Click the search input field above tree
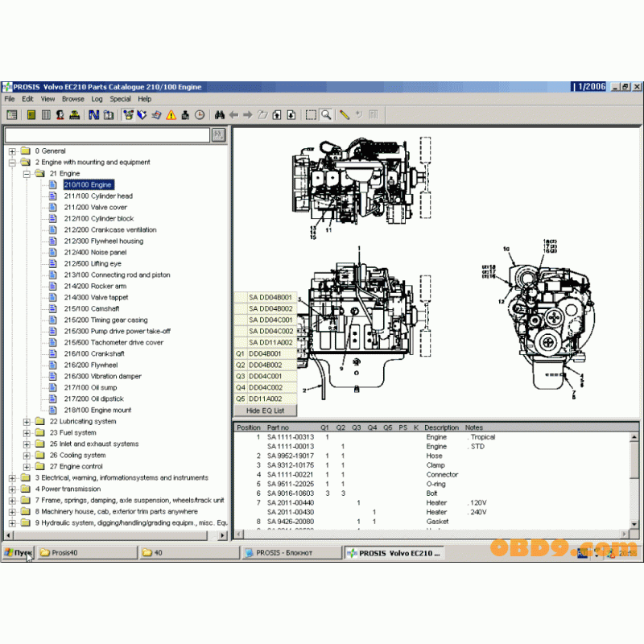The image size is (644, 644). [107, 134]
